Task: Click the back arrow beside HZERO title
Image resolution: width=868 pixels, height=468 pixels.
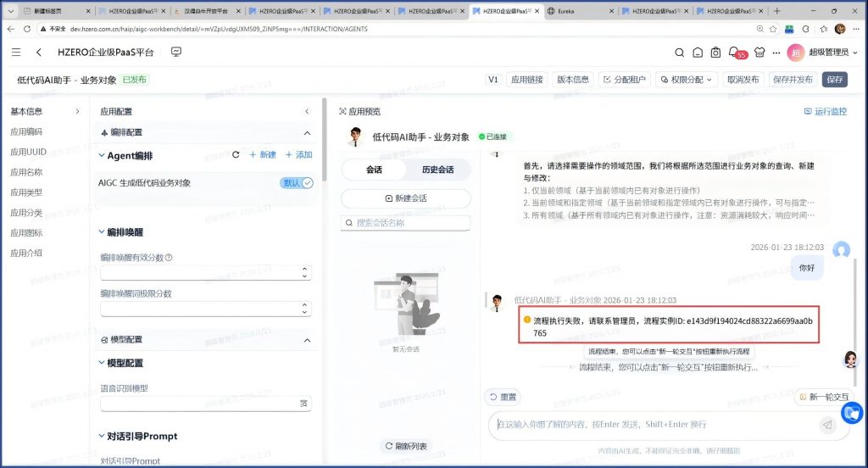Action: 39,53
